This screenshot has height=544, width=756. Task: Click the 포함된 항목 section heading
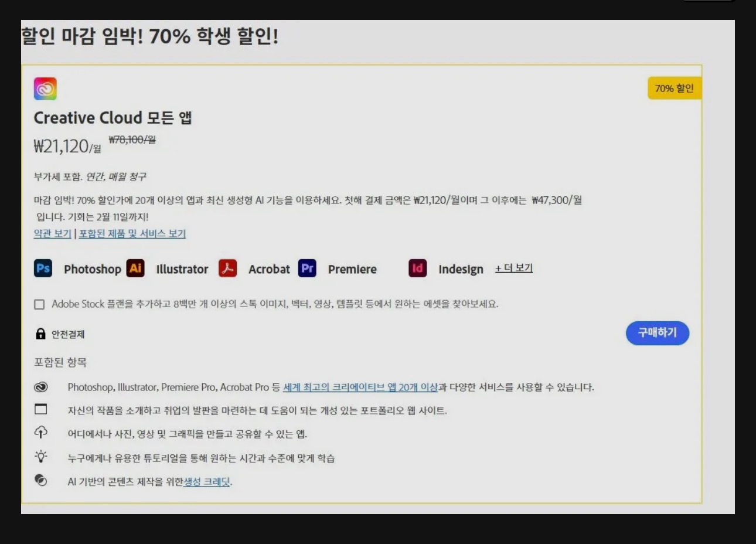(x=60, y=362)
